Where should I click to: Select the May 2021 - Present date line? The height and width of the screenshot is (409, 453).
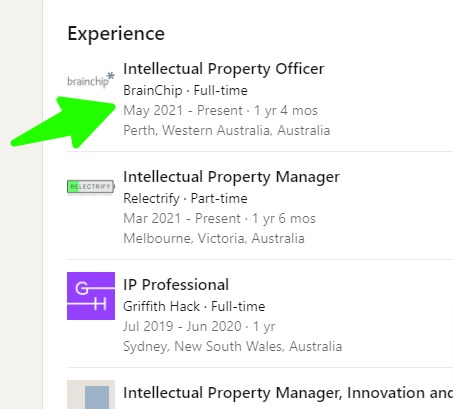(220, 111)
